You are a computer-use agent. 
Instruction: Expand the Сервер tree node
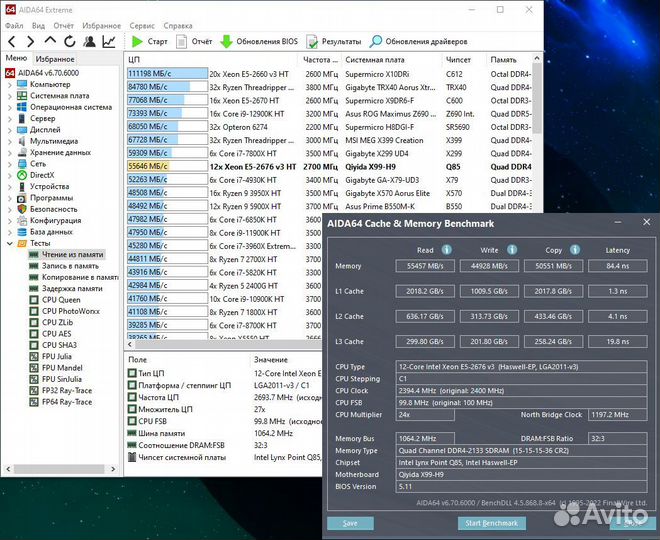(x=10, y=119)
